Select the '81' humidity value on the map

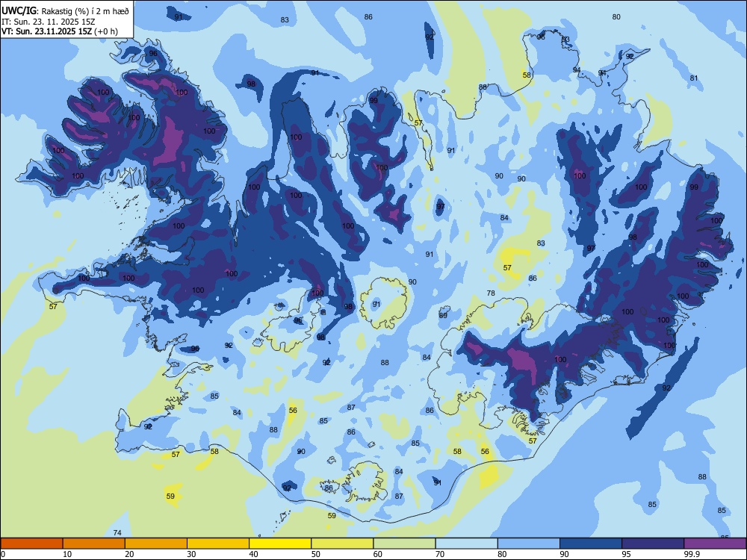(694, 78)
